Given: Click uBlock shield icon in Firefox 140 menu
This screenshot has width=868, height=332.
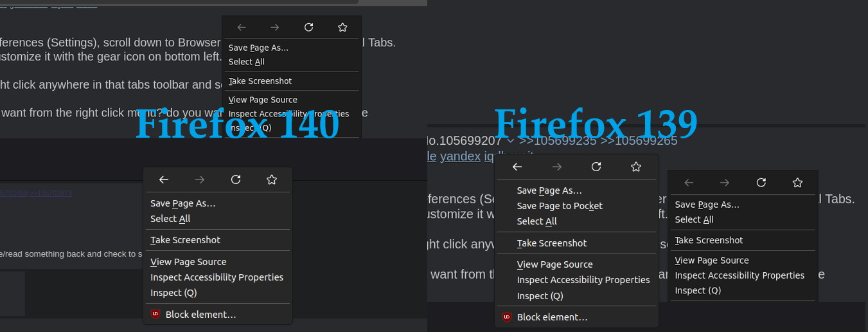Looking at the screenshot, I should [x=155, y=314].
